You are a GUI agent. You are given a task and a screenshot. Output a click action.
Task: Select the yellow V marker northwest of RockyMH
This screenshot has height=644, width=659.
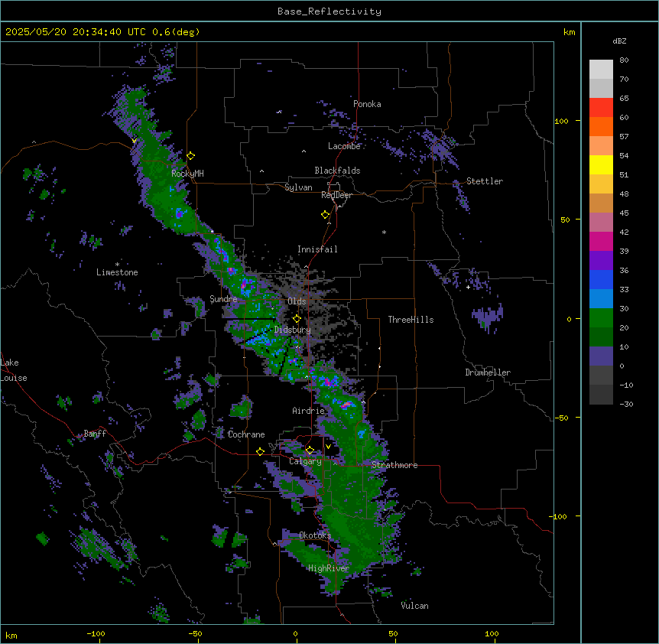134,141
